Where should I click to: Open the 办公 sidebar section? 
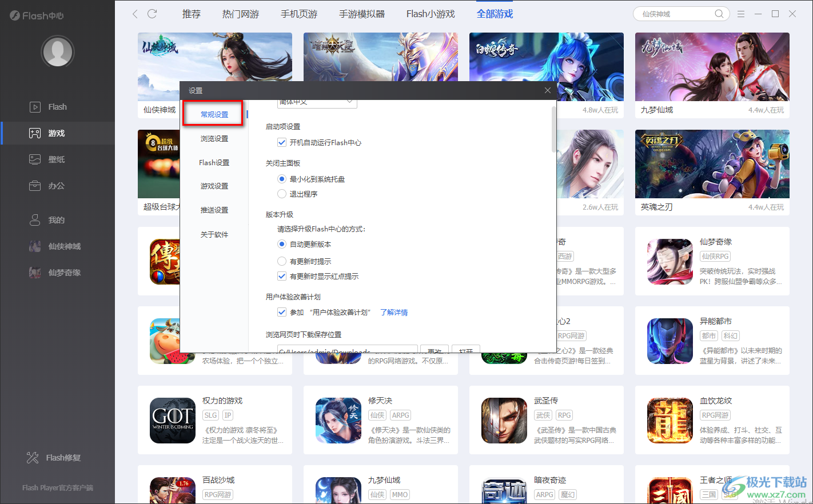(x=57, y=186)
